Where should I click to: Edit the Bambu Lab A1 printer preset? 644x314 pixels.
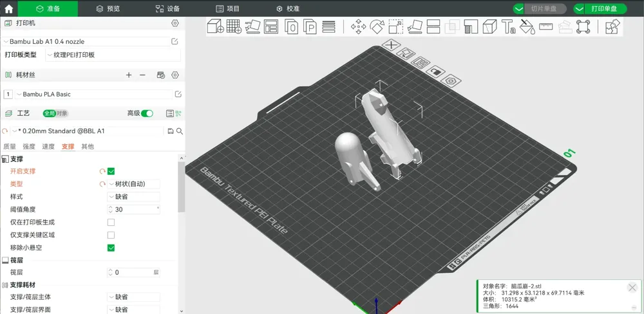(x=175, y=41)
